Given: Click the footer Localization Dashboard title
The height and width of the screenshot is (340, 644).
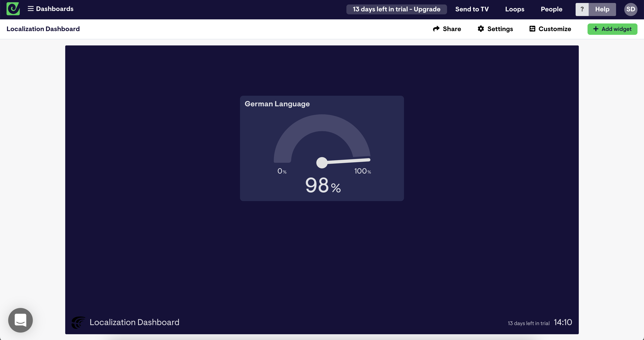Looking at the screenshot, I should 135,322.
